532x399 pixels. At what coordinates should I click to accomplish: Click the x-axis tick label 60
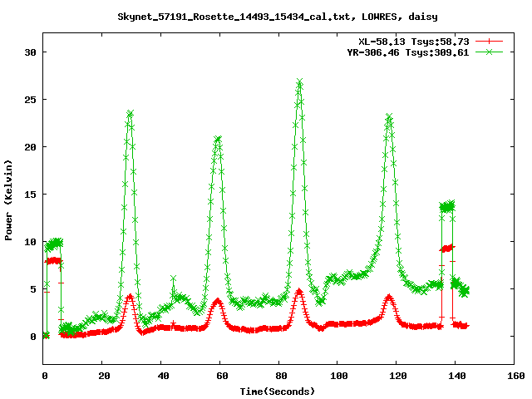click(x=222, y=376)
